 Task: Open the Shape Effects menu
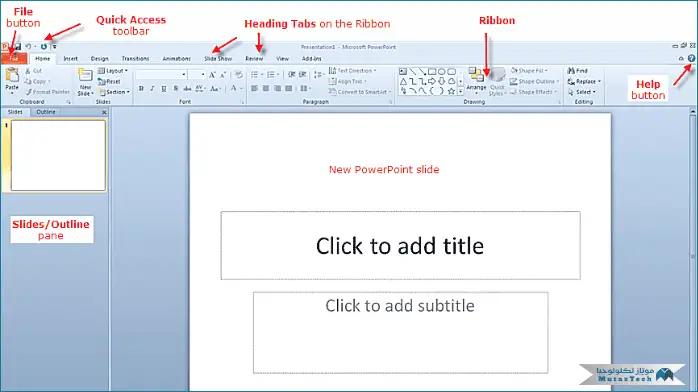tap(533, 92)
